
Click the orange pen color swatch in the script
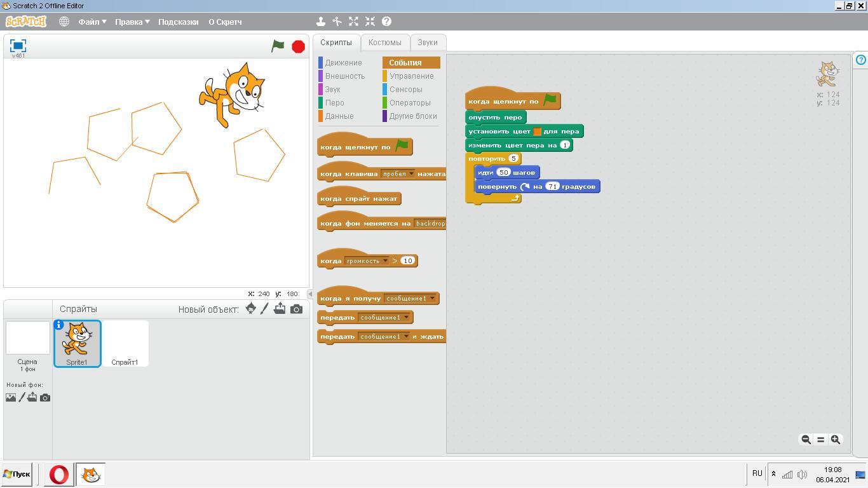click(x=537, y=132)
